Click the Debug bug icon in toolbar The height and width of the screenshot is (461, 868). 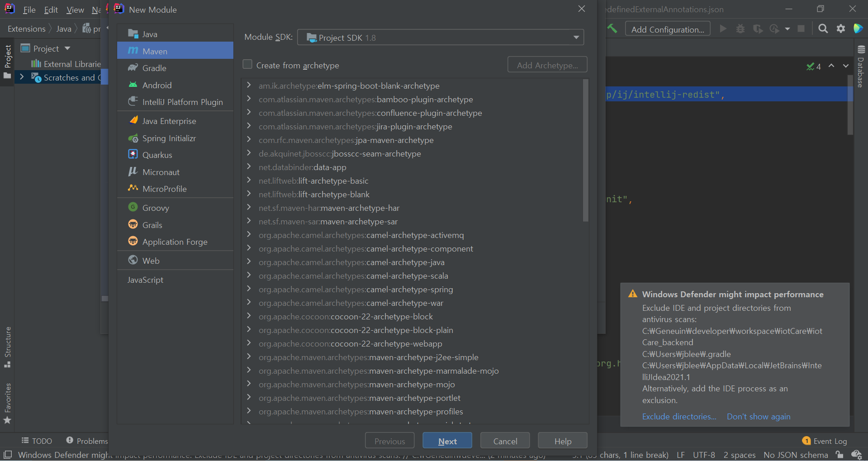point(740,29)
